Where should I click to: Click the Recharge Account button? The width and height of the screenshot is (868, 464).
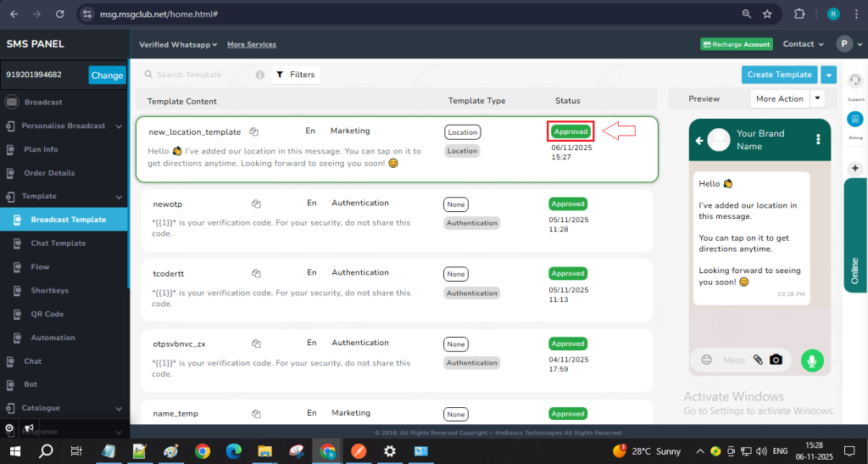[x=736, y=44]
